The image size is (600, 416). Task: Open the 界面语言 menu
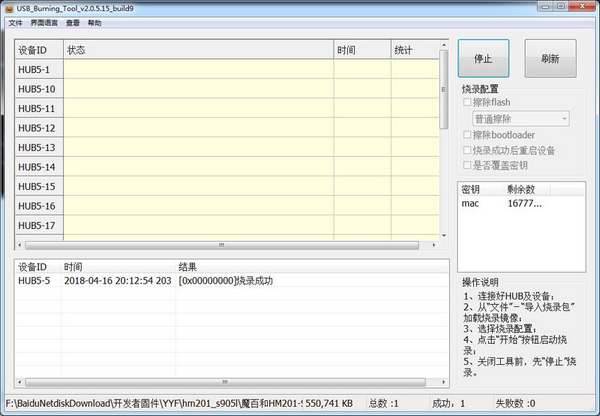pos(44,22)
